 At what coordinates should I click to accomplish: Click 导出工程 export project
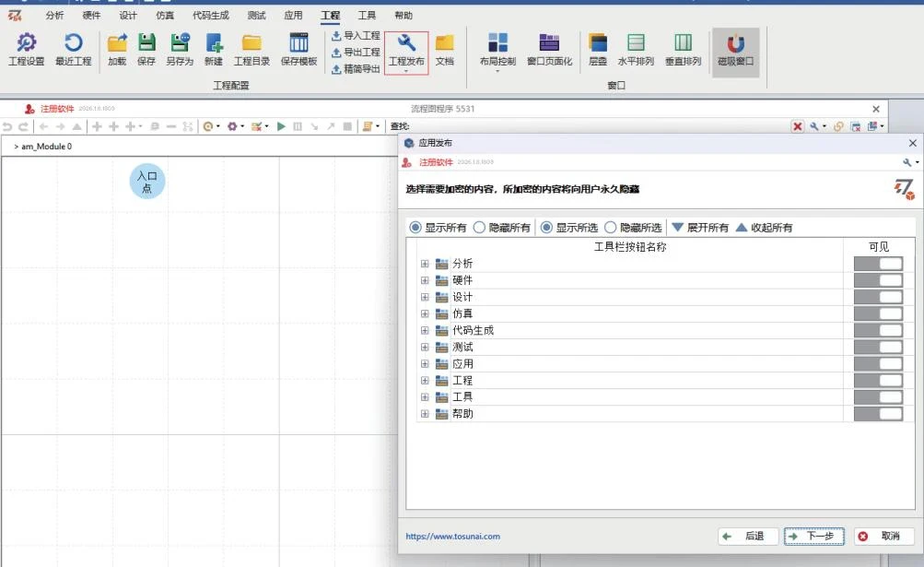[356, 52]
